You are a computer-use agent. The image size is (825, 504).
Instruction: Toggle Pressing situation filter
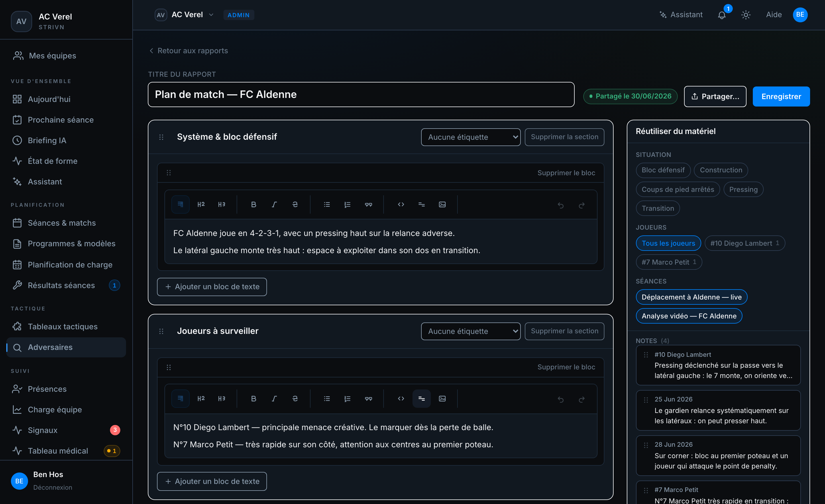coord(743,189)
